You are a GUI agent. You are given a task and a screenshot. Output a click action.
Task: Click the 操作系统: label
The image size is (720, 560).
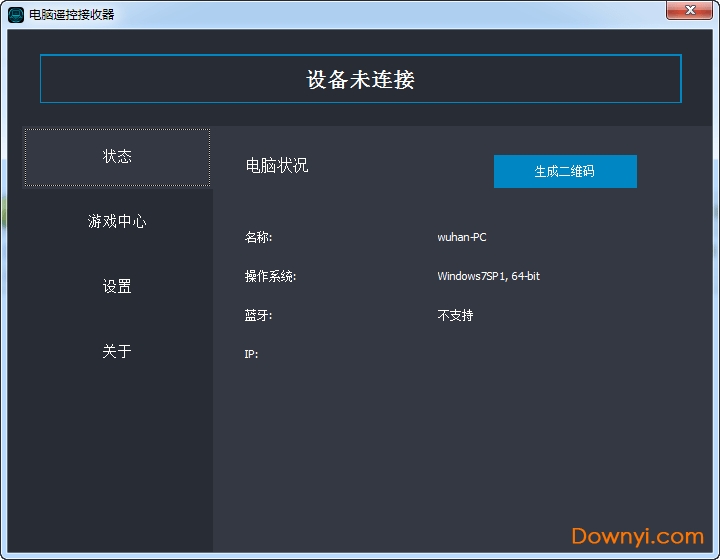click(x=270, y=276)
